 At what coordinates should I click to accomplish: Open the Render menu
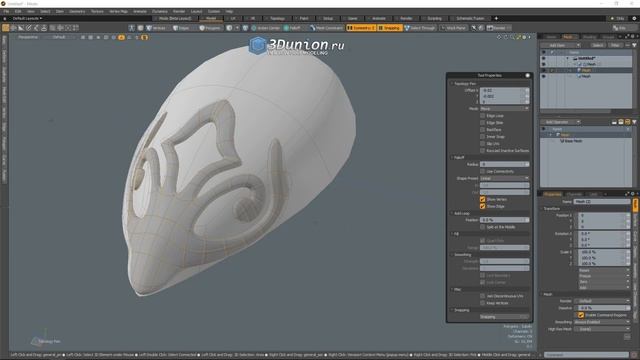tap(179, 11)
